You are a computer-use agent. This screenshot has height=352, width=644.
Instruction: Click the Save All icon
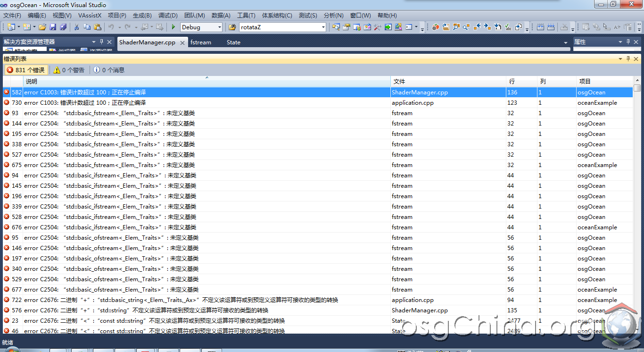63,27
